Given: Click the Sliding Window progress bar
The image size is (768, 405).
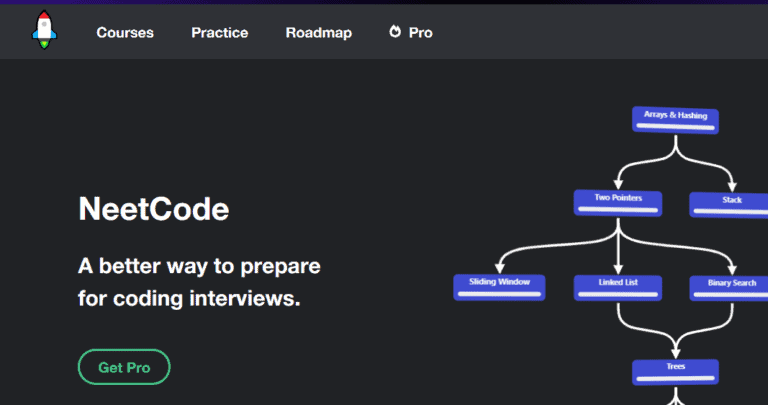Looking at the screenshot, I should click(499, 295).
